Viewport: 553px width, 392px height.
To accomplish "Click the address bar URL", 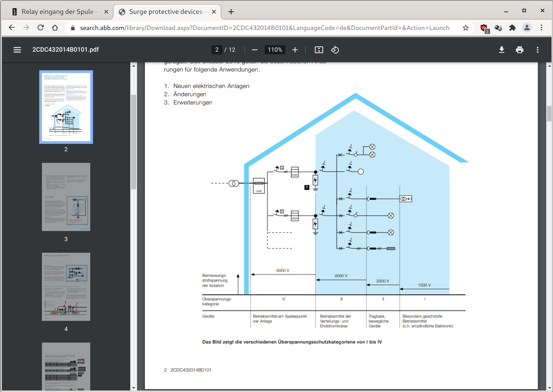I will tap(264, 28).
